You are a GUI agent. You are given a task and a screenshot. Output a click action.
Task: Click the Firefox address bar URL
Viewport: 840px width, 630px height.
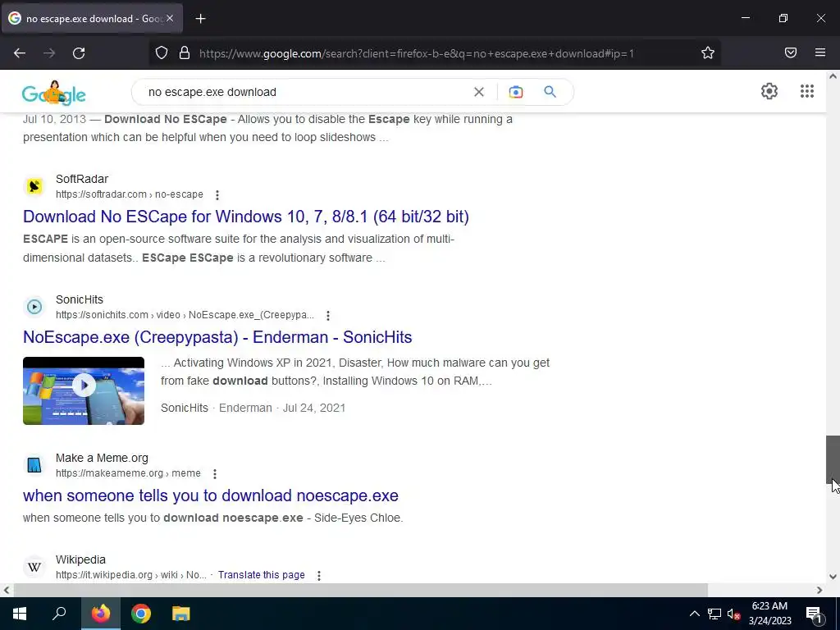pyautogui.click(x=417, y=53)
